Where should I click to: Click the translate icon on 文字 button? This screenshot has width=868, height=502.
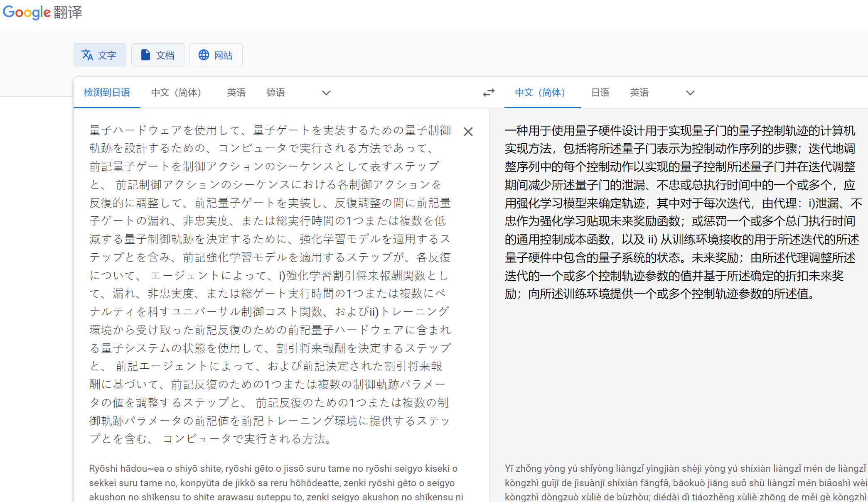click(x=87, y=55)
